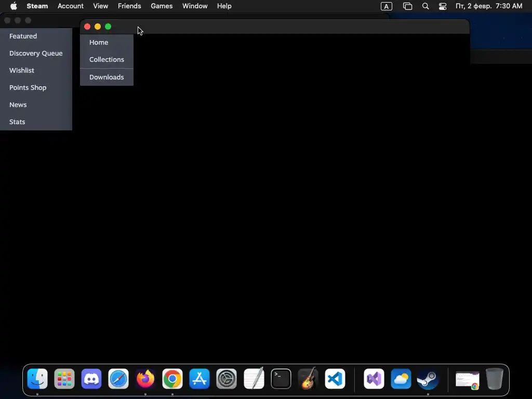Viewport: 532px width, 399px height.
Task: Open Launchpad from the Dock
Action: click(64, 379)
